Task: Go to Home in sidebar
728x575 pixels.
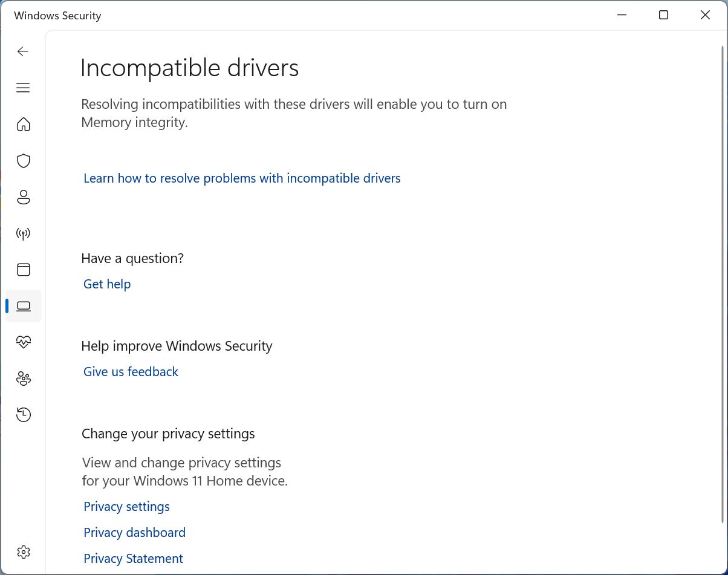Action: [24, 125]
